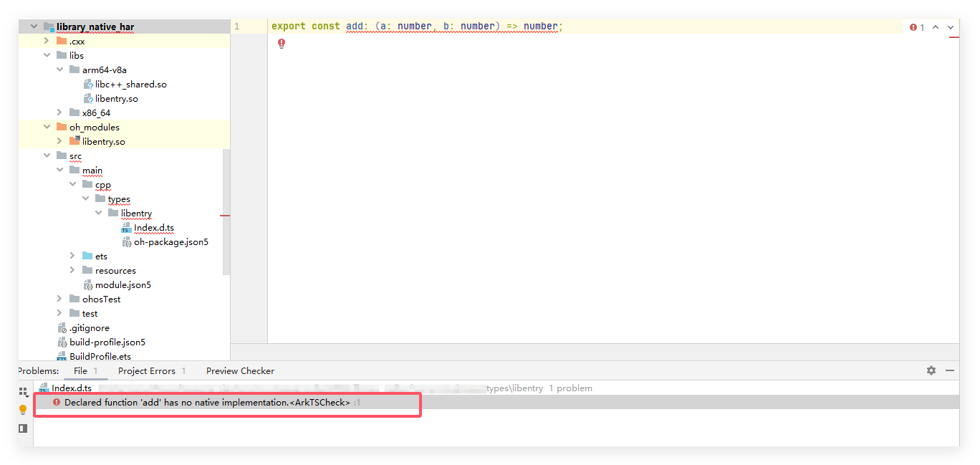The height and width of the screenshot is (465, 980).
Task: Click the next-error down chevron in the editor
Action: pyautogui.click(x=950, y=27)
